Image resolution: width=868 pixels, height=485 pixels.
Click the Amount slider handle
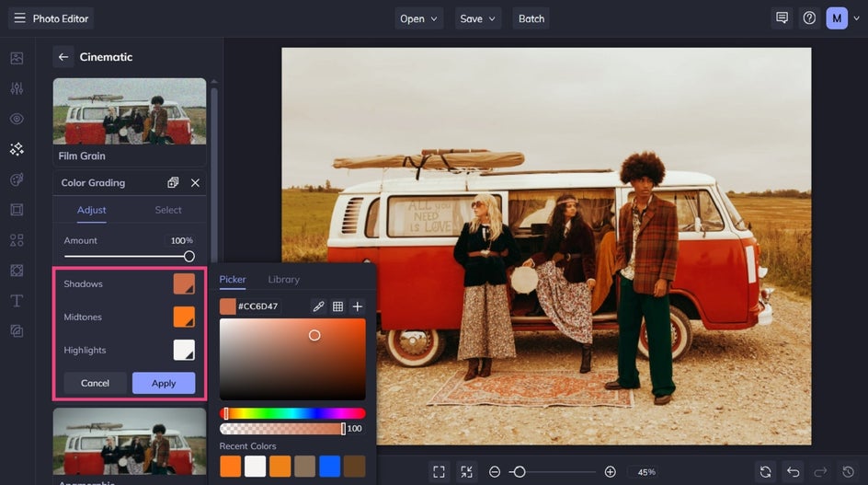point(188,256)
